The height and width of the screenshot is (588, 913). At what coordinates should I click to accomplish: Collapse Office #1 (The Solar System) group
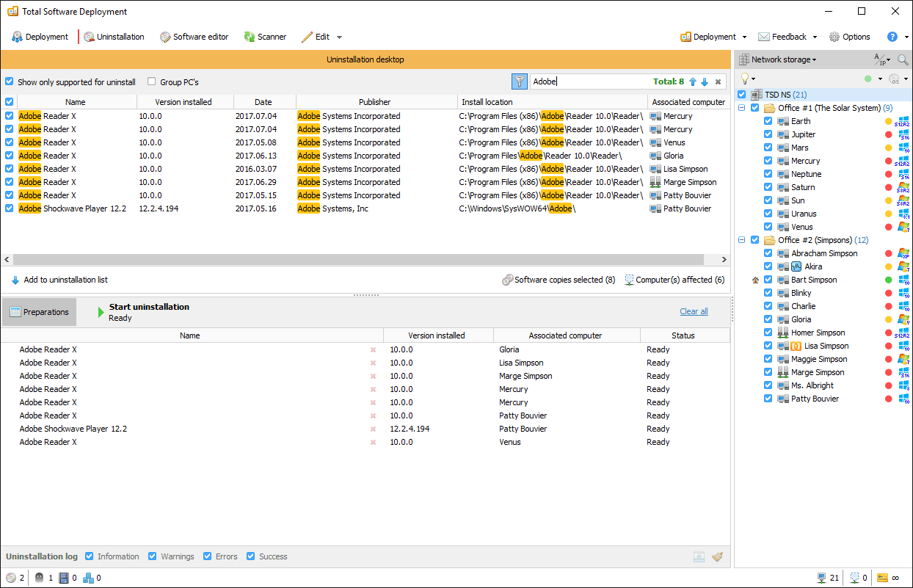point(742,108)
